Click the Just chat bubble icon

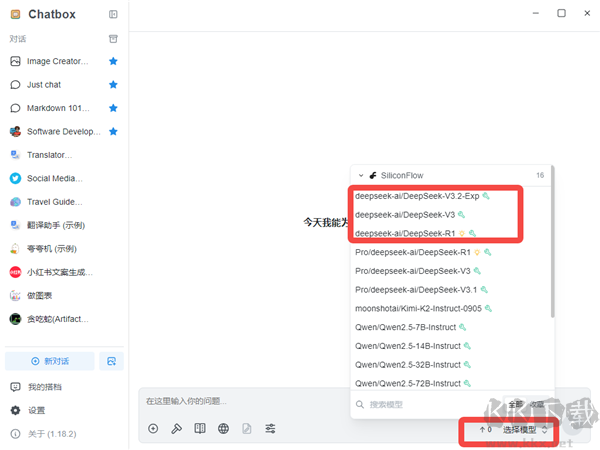click(15, 85)
